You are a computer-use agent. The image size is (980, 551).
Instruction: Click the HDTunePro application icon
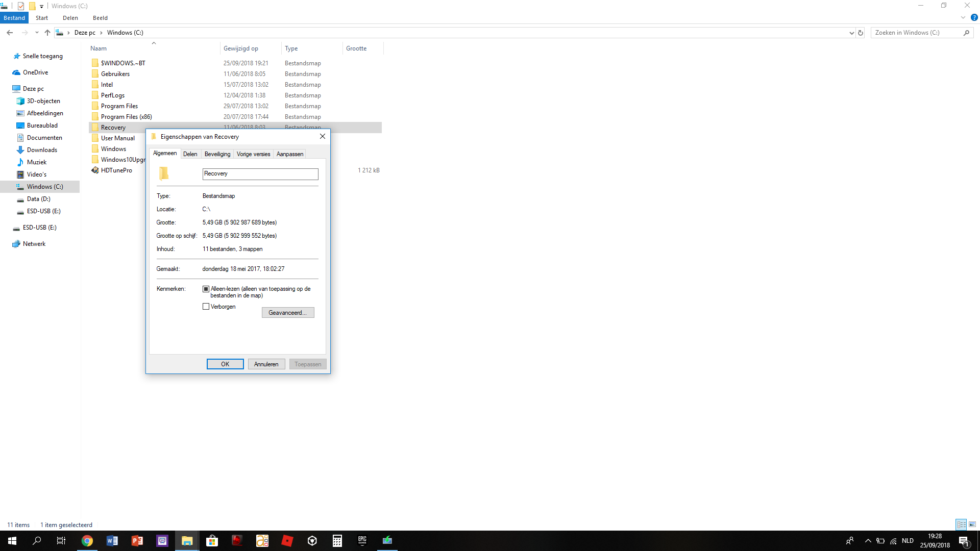[x=95, y=170]
